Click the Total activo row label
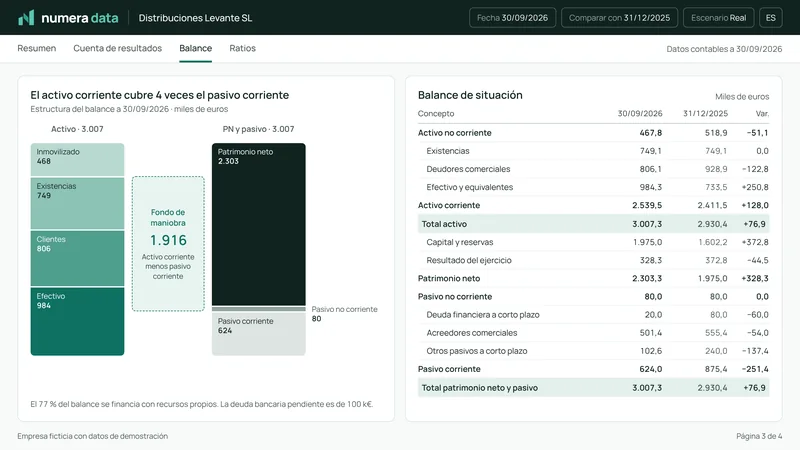 click(444, 224)
